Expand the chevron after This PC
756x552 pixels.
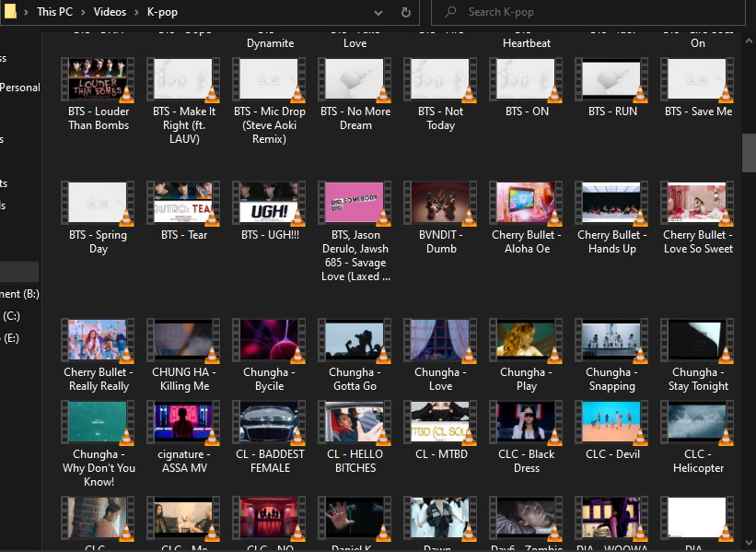[83, 12]
